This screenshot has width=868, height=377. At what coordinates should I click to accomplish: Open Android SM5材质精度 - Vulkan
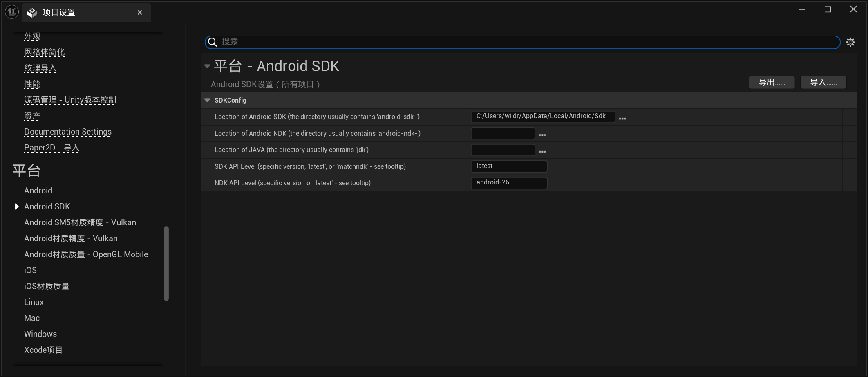click(80, 222)
